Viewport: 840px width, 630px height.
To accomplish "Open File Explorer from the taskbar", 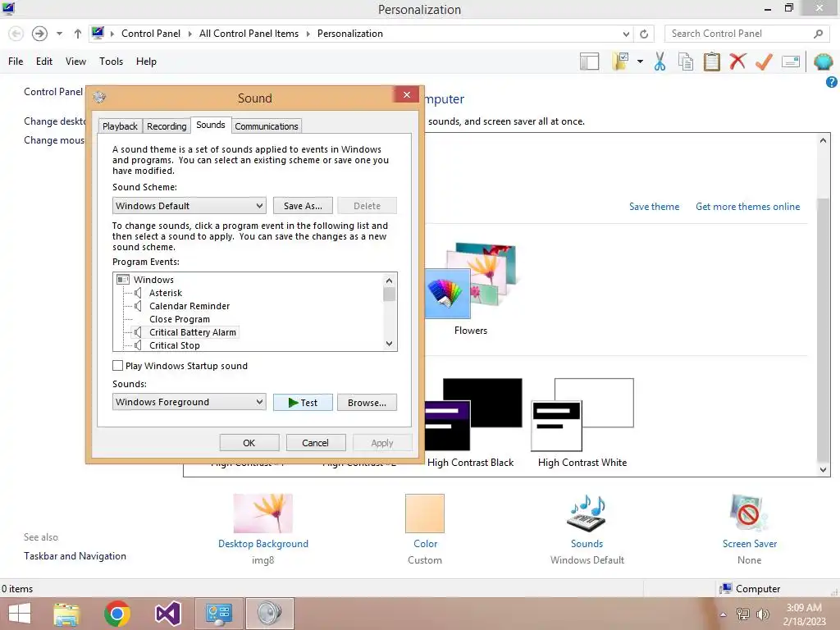I will (66, 614).
